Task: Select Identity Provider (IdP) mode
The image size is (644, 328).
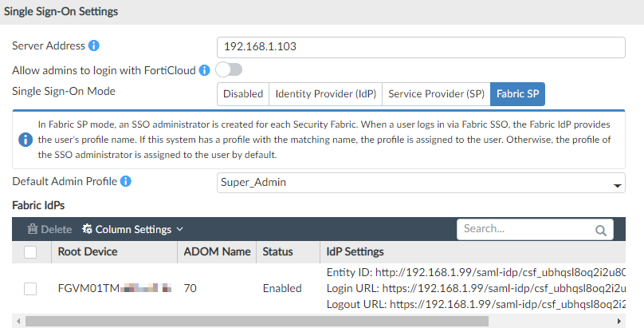Action: [325, 93]
